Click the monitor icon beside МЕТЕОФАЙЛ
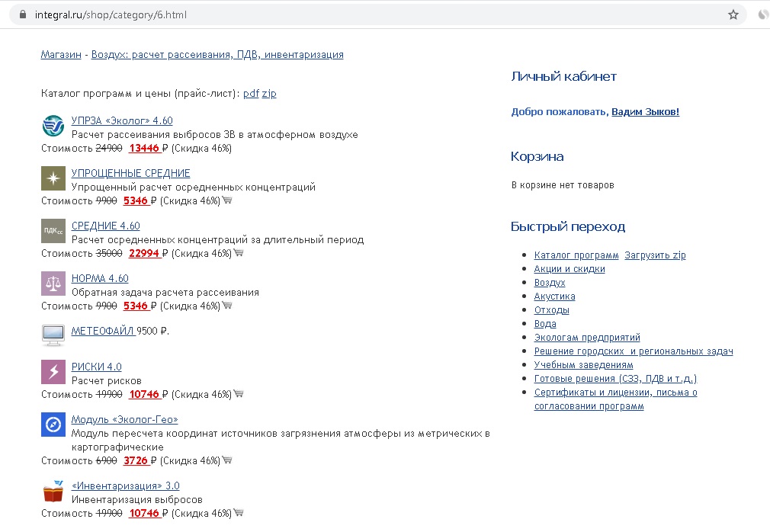Screen dimensions: 770x532 (53, 334)
